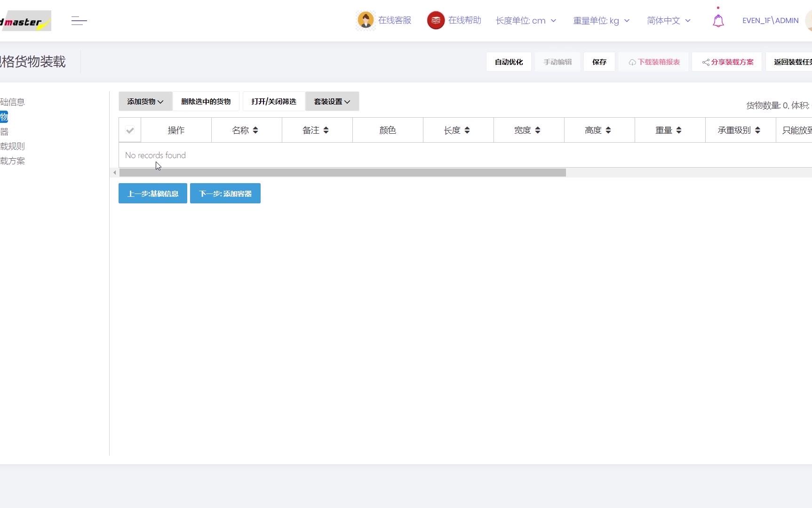The height and width of the screenshot is (508, 812).
Task: Expand the 添加货物 dropdown
Action: click(x=145, y=101)
